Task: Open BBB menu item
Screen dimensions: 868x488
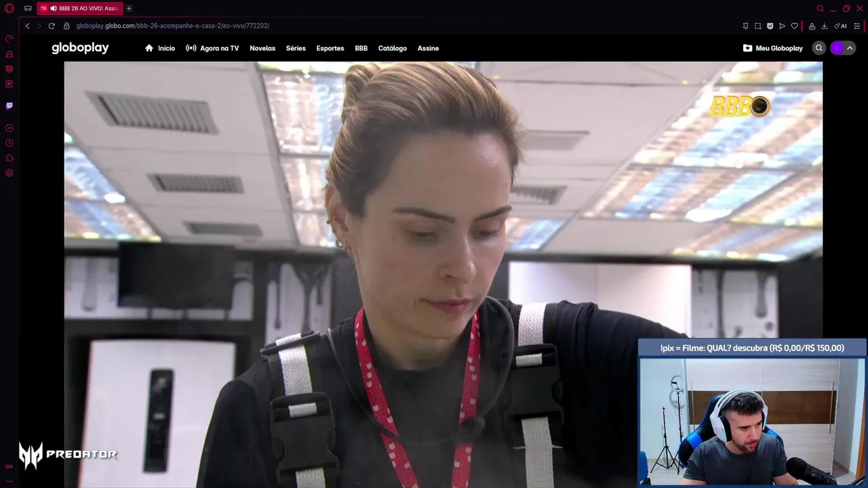Action: [361, 48]
